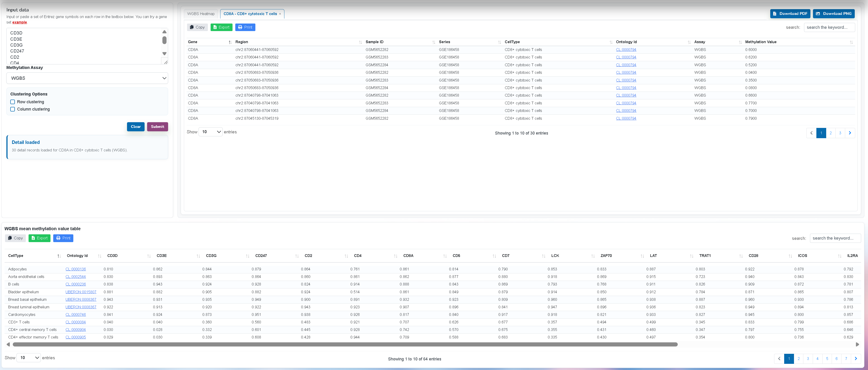The width and height of the screenshot is (868, 370).
Task: Click the gene textbox scroll-down arrow
Action: click(x=164, y=54)
